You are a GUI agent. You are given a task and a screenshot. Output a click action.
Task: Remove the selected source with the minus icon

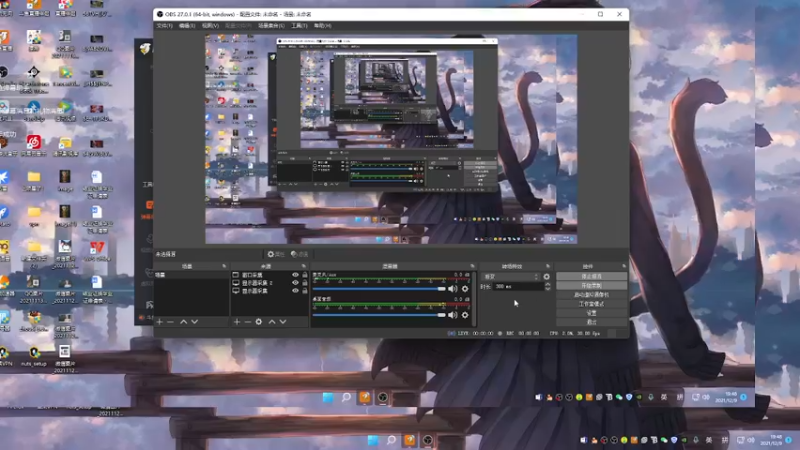[x=247, y=322]
